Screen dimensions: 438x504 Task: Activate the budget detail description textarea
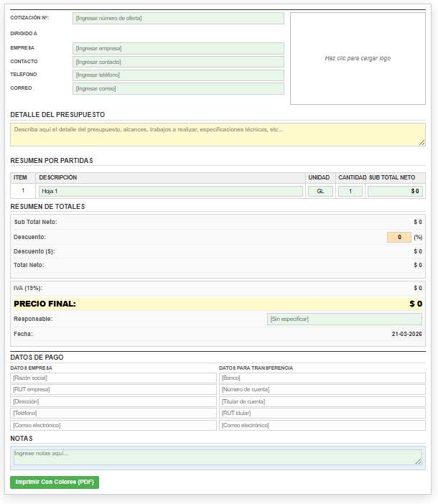point(218,135)
